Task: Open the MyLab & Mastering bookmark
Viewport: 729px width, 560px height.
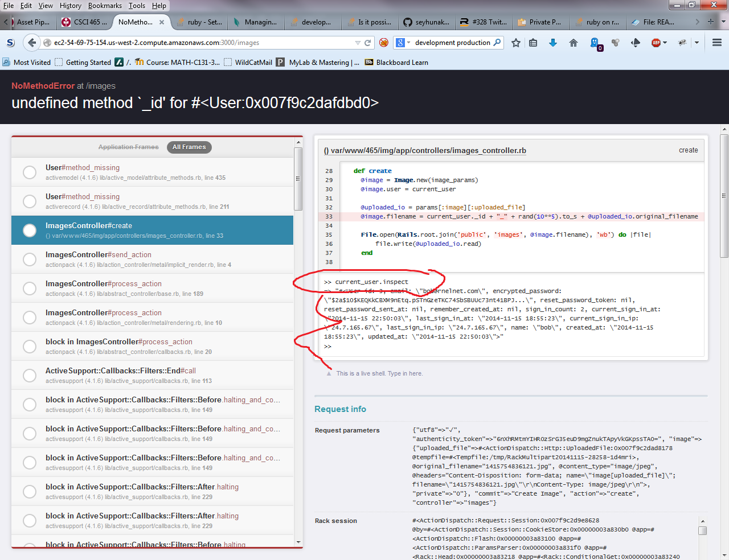Action: (318, 63)
